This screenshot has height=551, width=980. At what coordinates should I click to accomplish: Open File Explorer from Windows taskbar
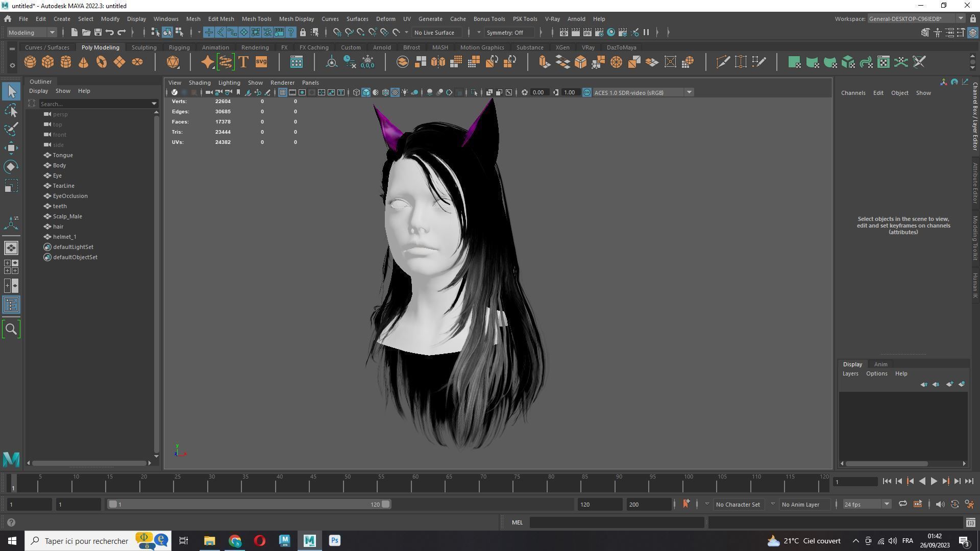coord(210,541)
